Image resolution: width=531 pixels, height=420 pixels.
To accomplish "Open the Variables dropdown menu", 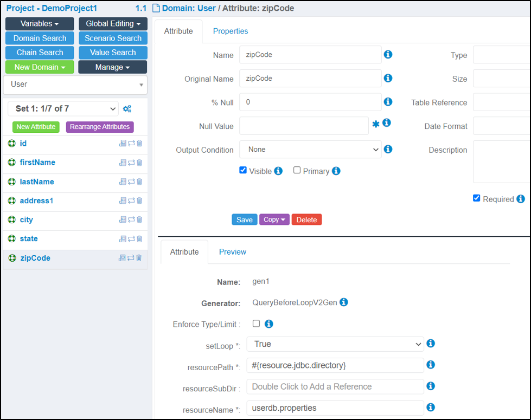I will pos(40,24).
